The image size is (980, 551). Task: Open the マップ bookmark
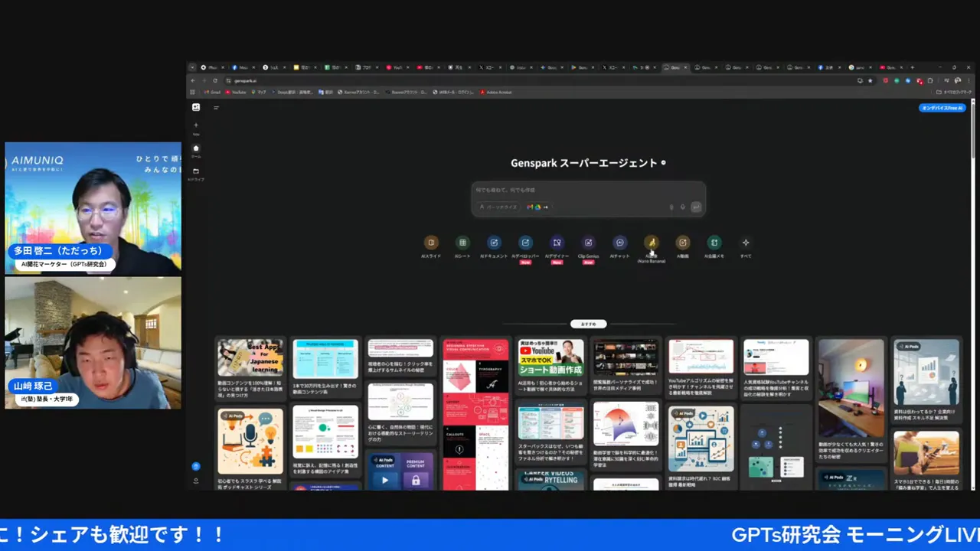coord(259,92)
